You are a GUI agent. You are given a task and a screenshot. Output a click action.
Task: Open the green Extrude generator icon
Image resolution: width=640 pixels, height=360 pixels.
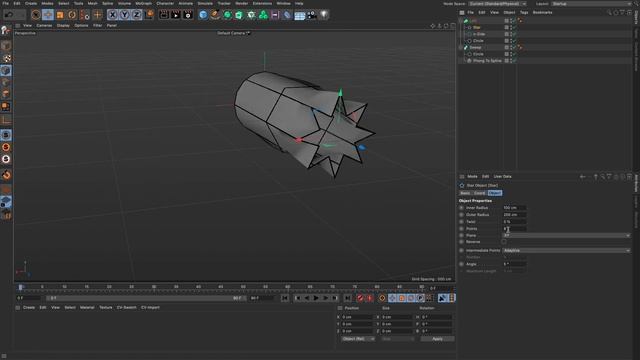[239, 15]
